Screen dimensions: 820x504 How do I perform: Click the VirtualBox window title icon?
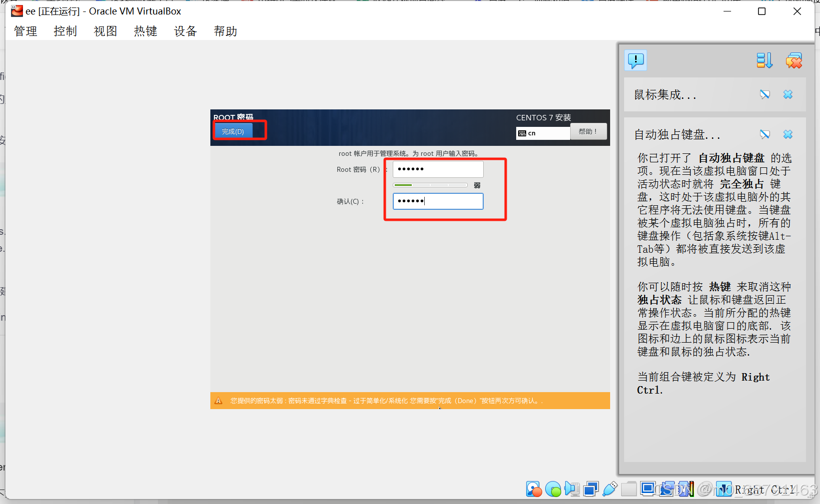click(16, 11)
